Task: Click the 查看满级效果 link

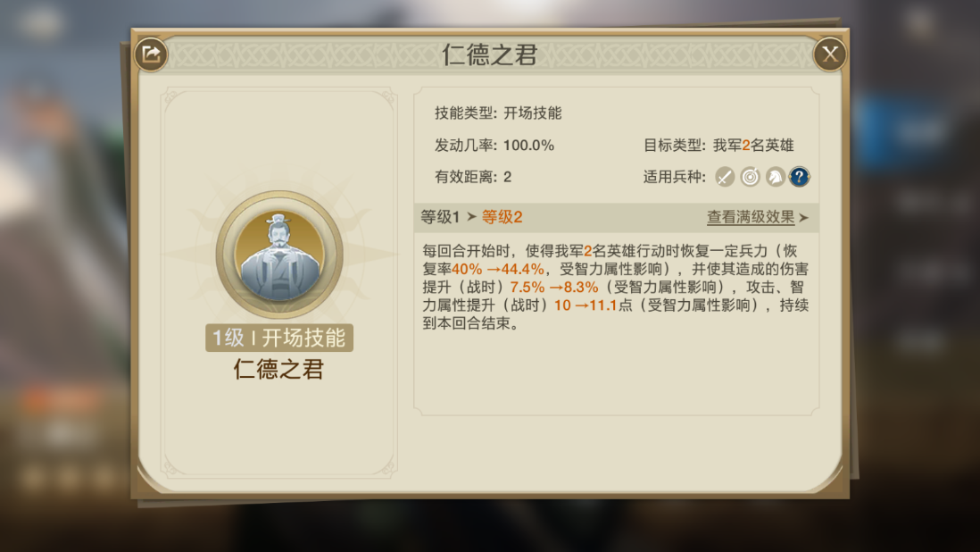Action: tap(750, 217)
